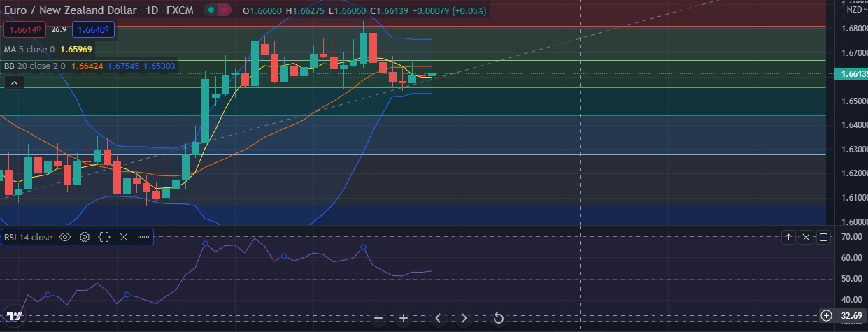Image resolution: width=868 pixels, height=332 pixels.
Task: Click the current price label 1.66139
Action: point(851,73)
